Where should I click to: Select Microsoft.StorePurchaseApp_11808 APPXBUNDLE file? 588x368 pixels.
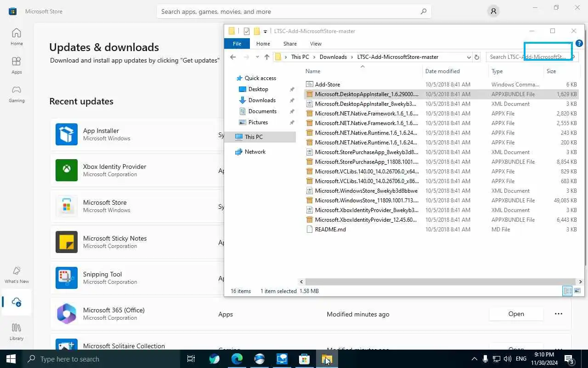tap(441, 162)
